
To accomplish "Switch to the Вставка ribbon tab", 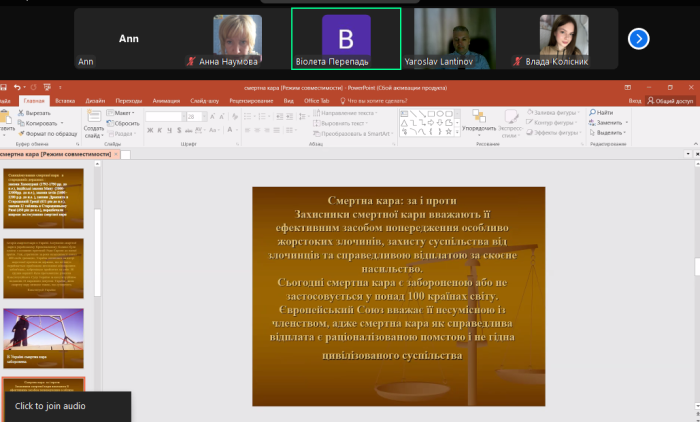I will coord(65,101).
